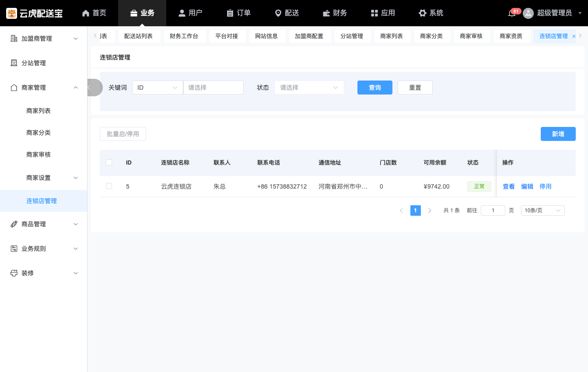Click the 正常 status tag
The image size is (588, 372).
point(479,186)
